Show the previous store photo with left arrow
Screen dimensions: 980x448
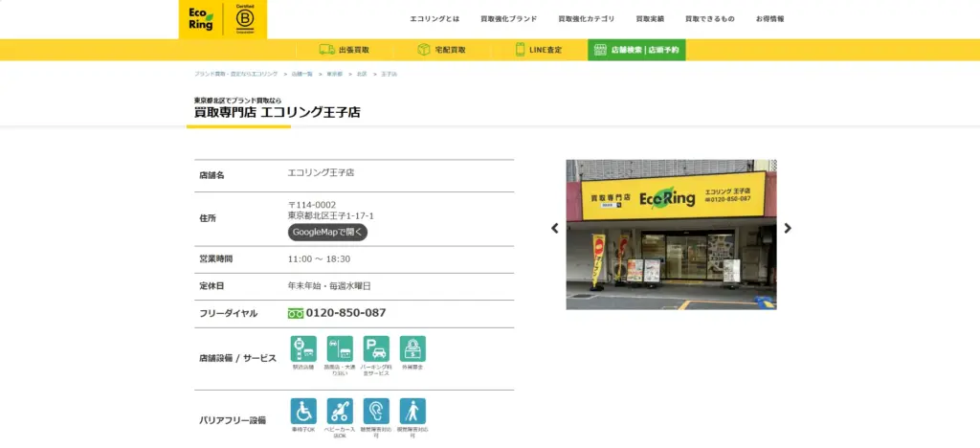pyautogui.click(x=554, y=228)
